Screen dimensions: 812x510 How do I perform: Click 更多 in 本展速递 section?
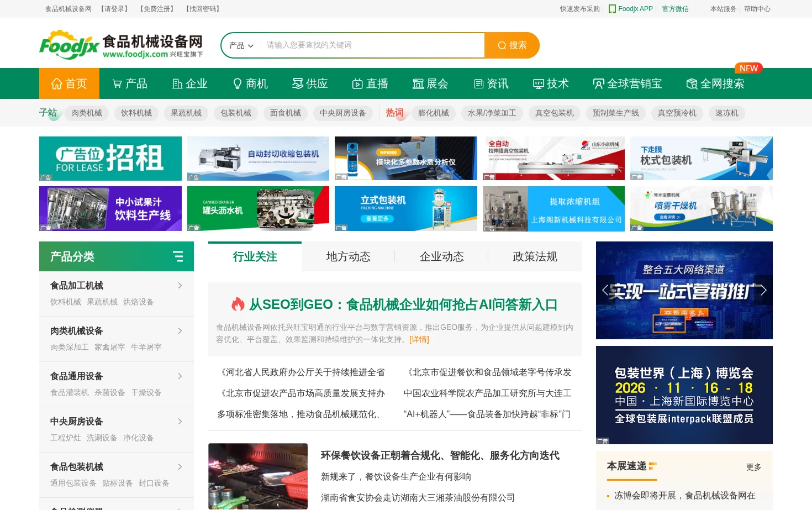click(x=753, y=467)
